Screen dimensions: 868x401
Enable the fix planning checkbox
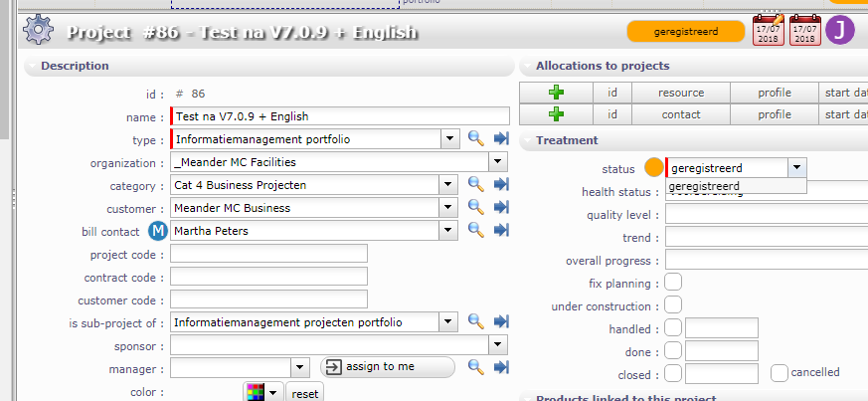coord(673,284)
